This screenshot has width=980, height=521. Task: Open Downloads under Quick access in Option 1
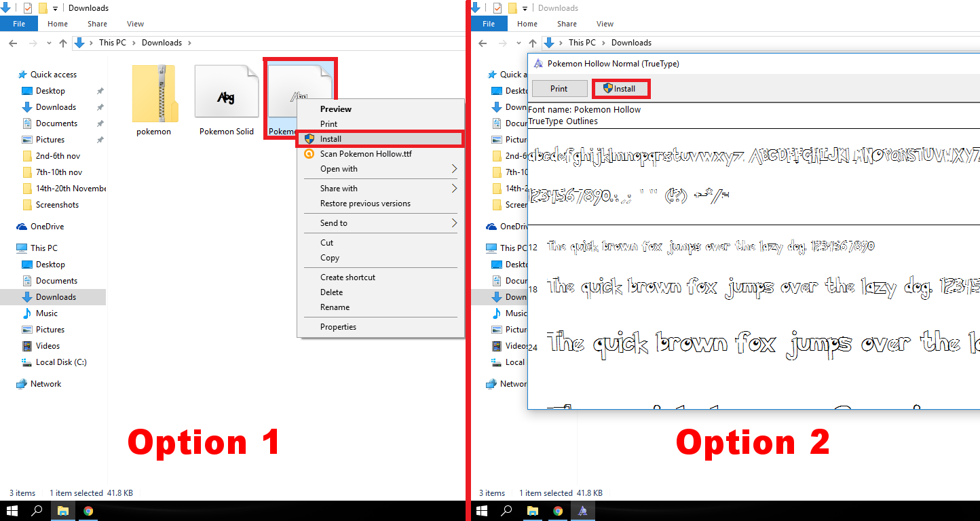coord(56,107)
